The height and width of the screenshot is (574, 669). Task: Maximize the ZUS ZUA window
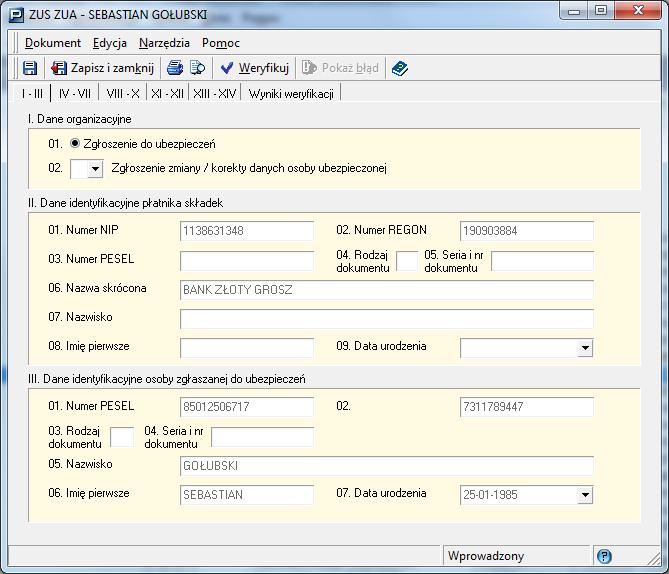601,11
